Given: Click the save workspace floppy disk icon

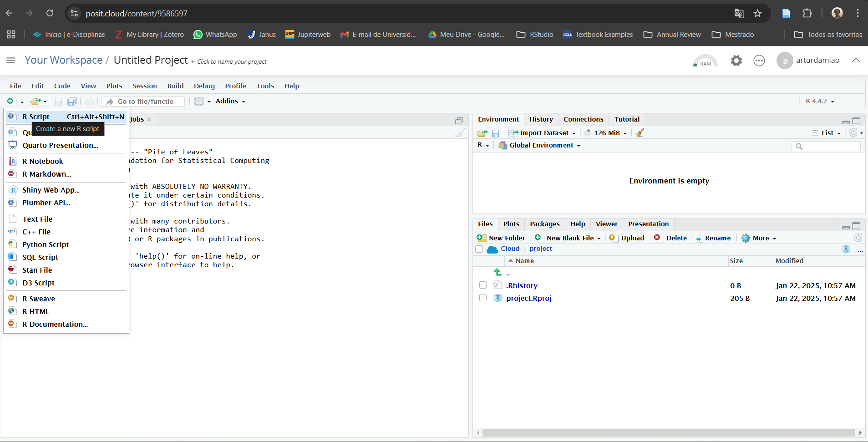Looking at the screenshot, I should click(496, 133).
